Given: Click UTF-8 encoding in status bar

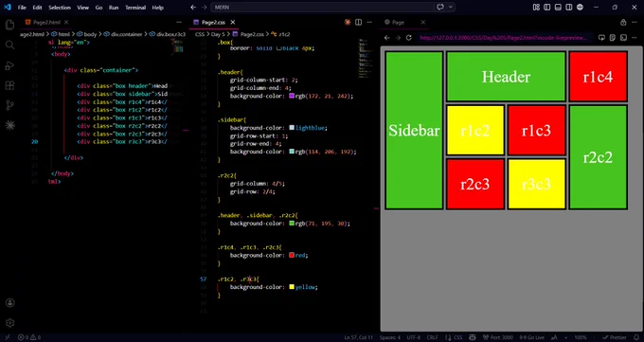Looking at the screenshot, I should point(414,337).
